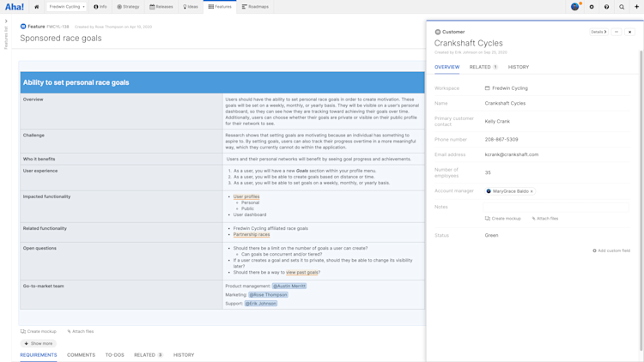Click the Customer record type icon

pyautogui.click(x=437, y=32)
